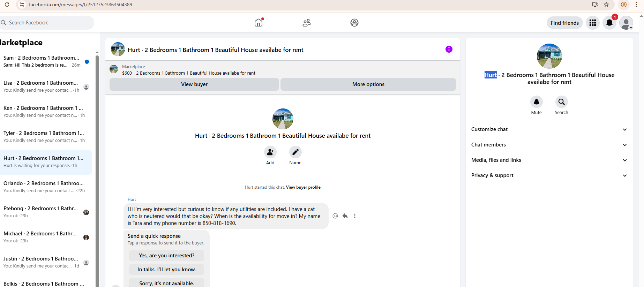The image size is (644, 287).
Task: Expand Media, files and links section
Action: [x=549, y=160]
